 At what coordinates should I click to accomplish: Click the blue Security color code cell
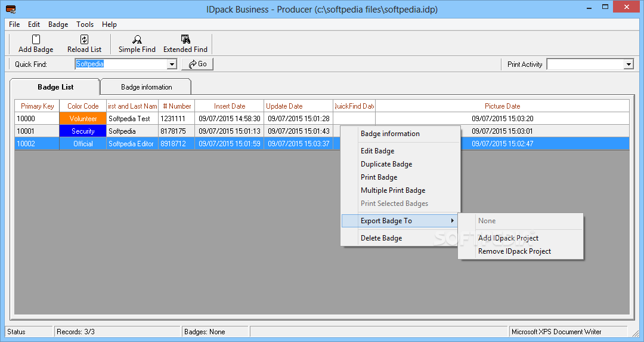(x=83, y=131)
